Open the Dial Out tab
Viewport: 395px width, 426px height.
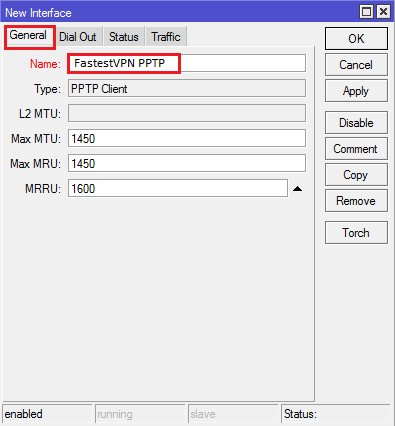tap(78, 37)
